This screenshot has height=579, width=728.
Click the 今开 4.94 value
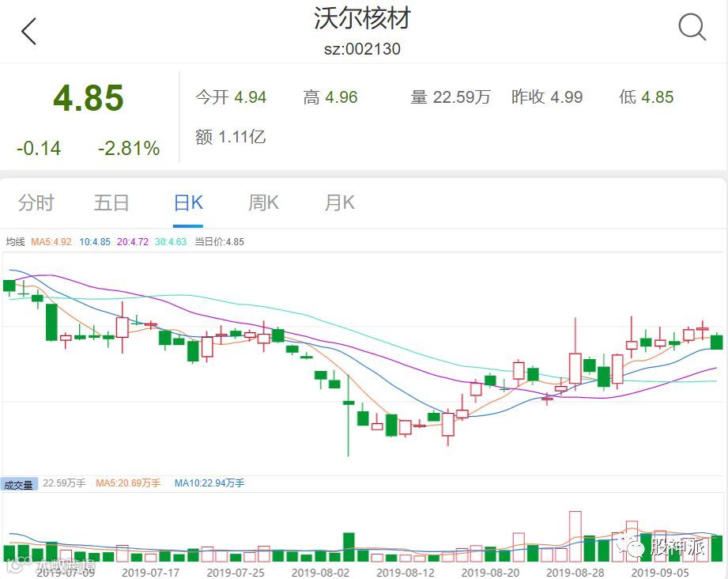[231, 97]
